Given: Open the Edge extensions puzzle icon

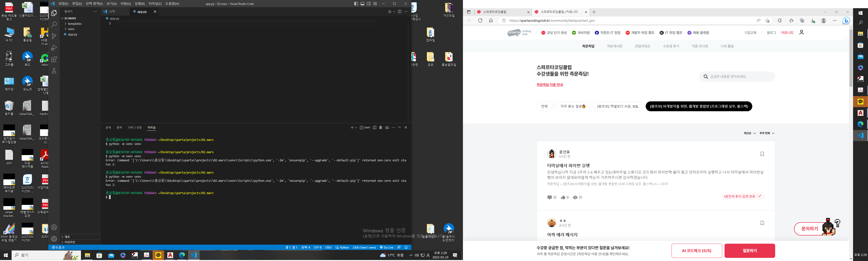Looking at the screenshot, I should [x=779, y=20].
